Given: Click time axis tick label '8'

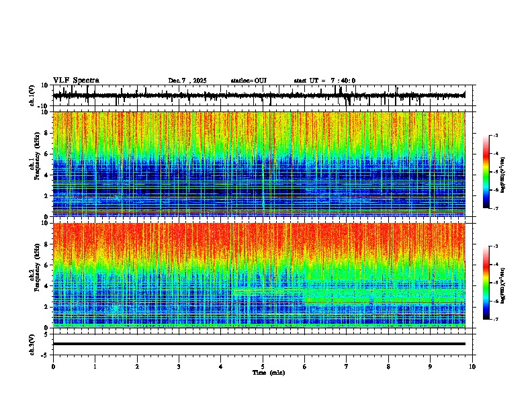Looking at the screenshot, I should pos(388,367).
